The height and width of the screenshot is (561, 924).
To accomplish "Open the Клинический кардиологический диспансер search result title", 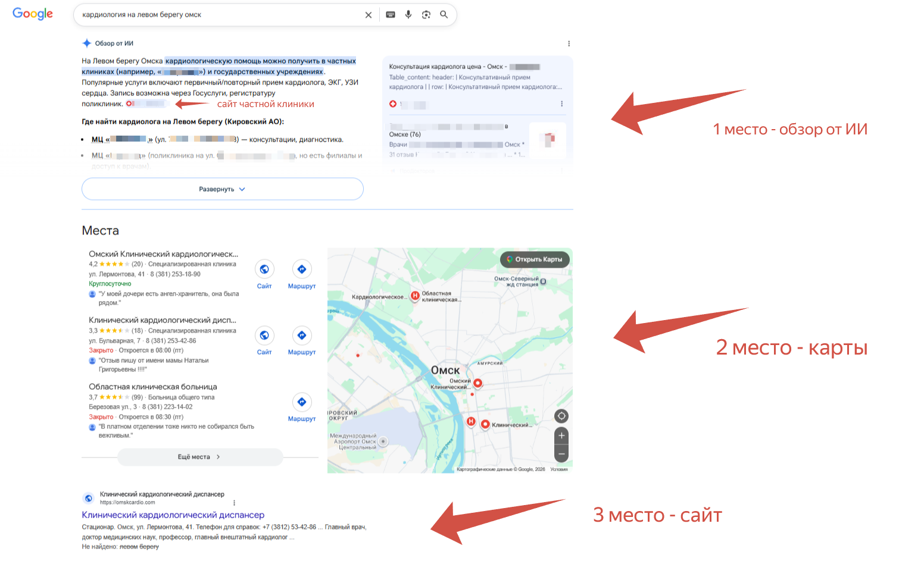I will (173, 515).
